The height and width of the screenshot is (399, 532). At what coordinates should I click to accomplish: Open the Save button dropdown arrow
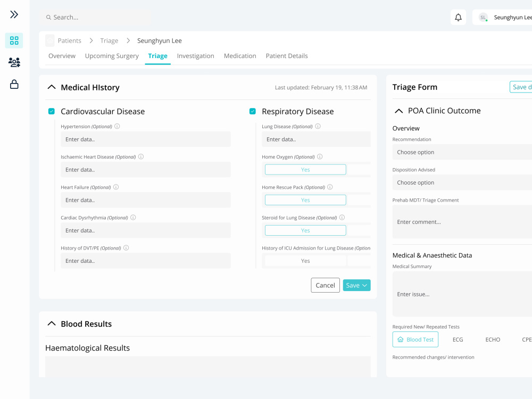pyautogui.click(x=365, y=286)
